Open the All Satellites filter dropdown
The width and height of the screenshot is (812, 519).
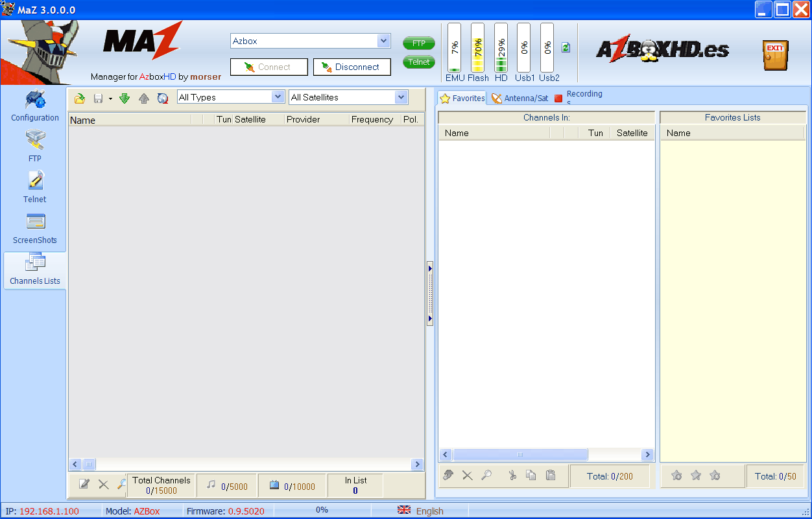(401, 97)
